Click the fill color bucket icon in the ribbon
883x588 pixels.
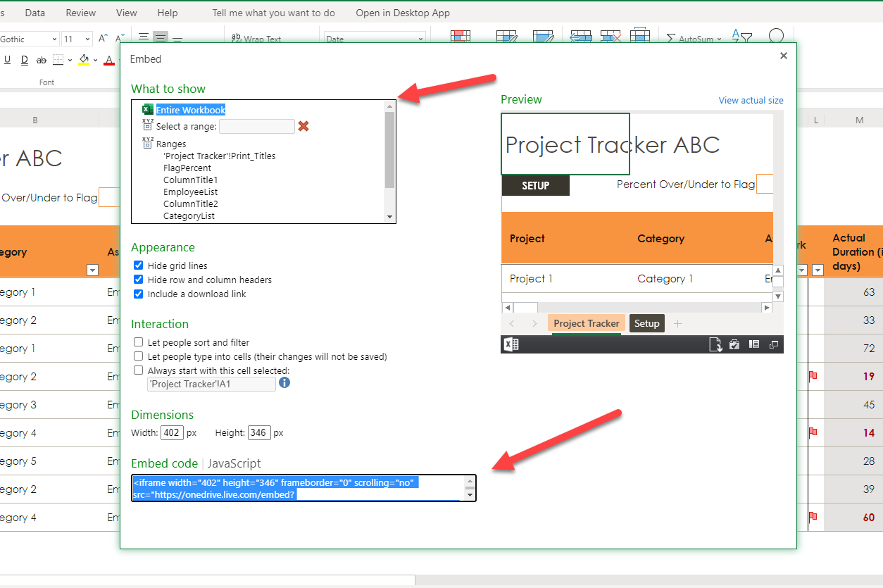pyautogui.click(x=84, y=60)
